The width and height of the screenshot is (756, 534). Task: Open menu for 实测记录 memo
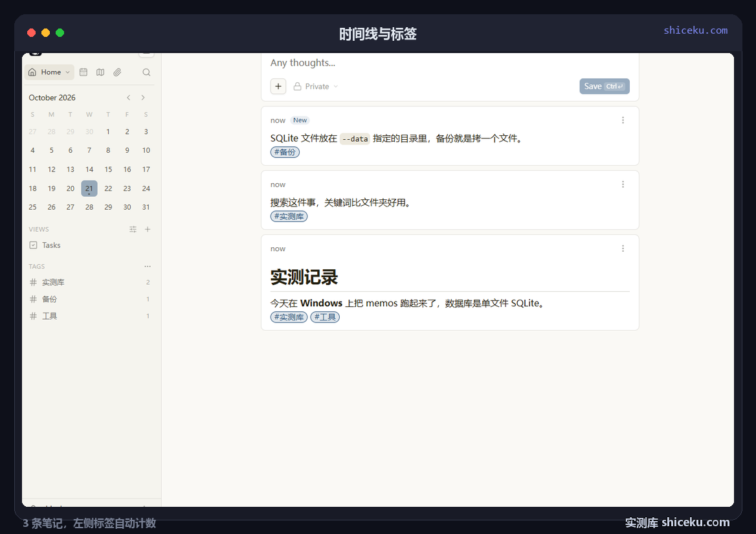click(623, 248)
